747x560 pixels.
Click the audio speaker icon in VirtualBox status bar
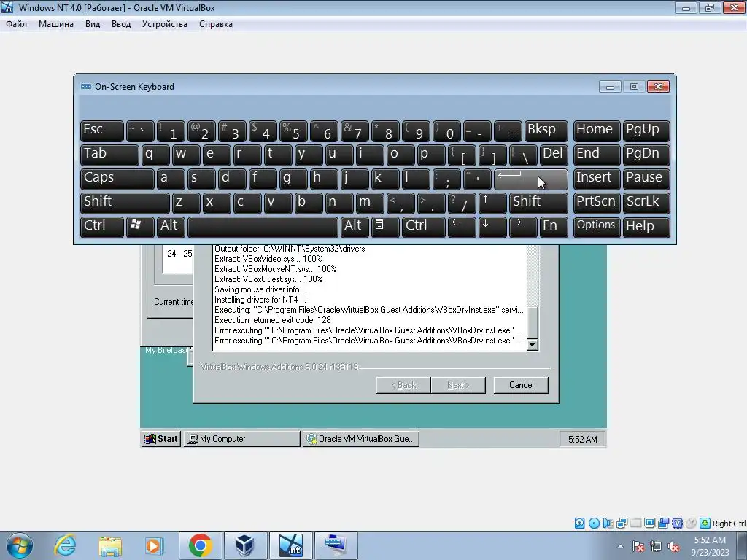pyautogui.click(x=608, y=524)
